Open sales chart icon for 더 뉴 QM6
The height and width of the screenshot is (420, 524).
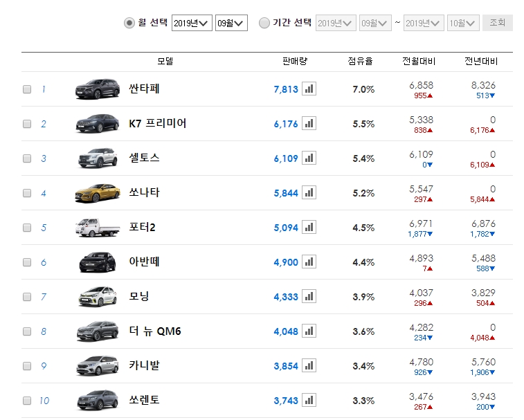pos(309,331)
